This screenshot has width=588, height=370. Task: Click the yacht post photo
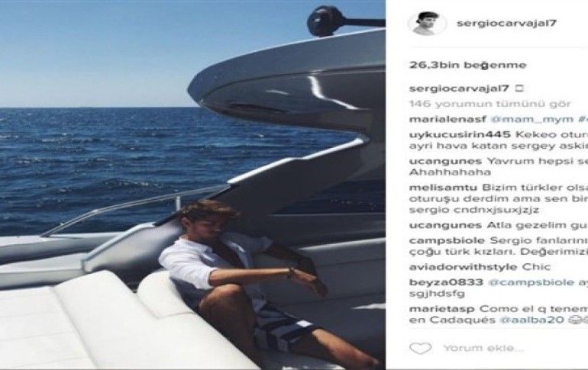coord(192,185)
